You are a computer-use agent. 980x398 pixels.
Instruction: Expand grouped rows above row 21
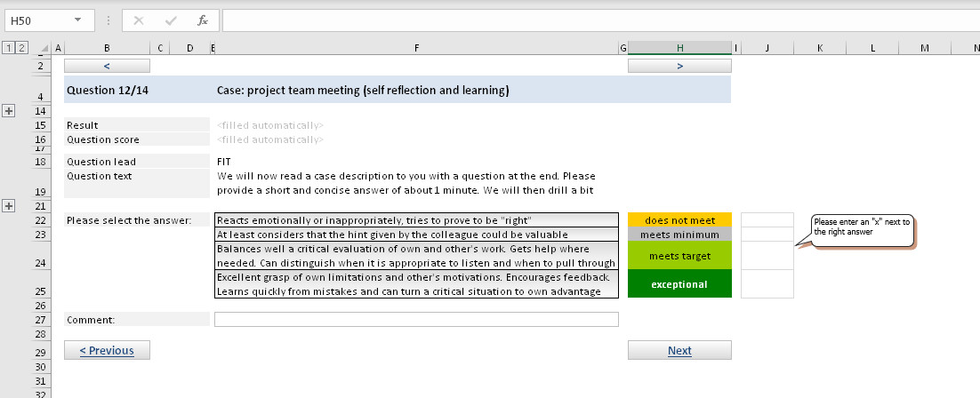coord(9,205)
